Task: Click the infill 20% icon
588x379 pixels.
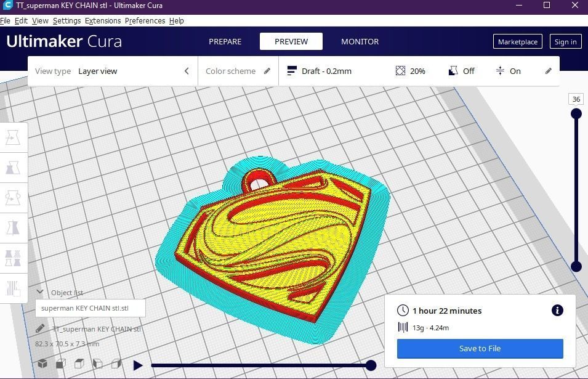Action: click(400, 70)
